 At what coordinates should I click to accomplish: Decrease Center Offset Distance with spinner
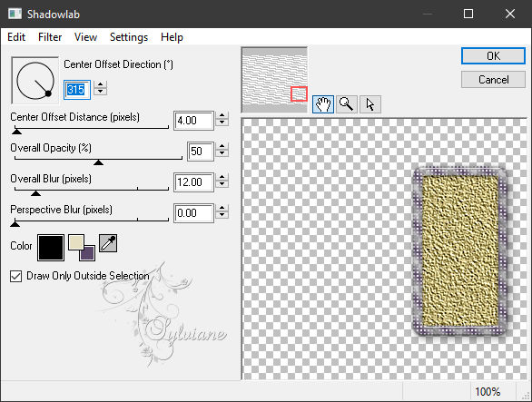[222, 123]
